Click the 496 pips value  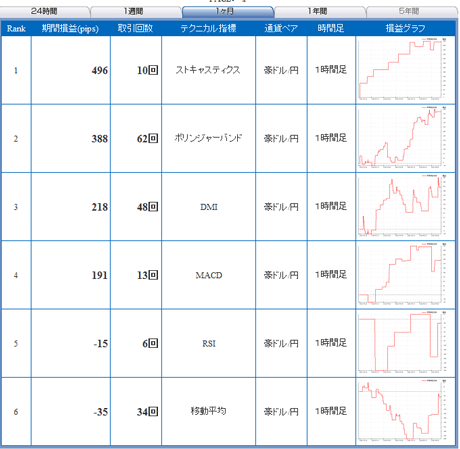[100, 71]
